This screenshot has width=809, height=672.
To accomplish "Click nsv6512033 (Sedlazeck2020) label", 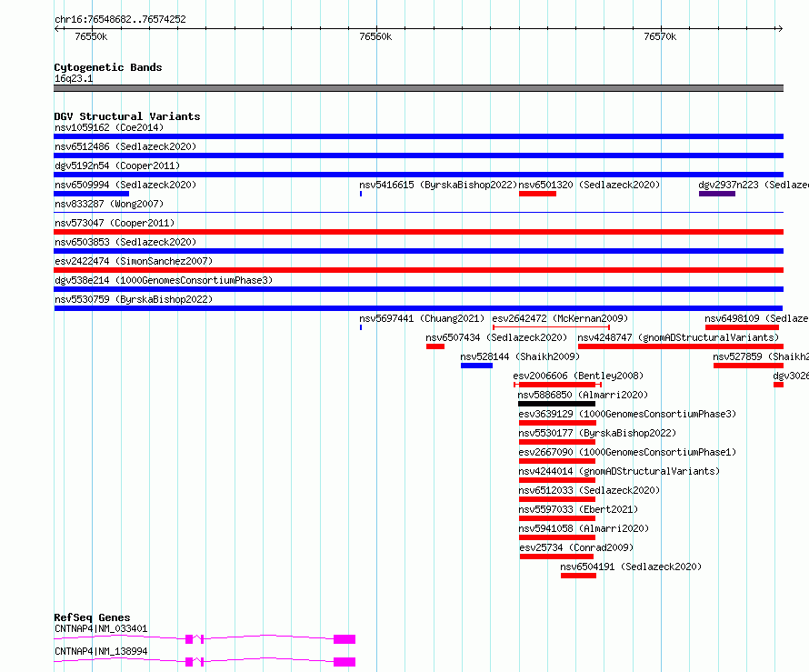I will point(589,490).
